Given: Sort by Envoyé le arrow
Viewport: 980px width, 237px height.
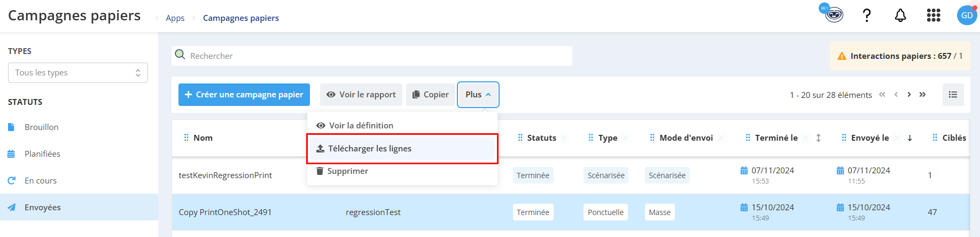Looking at the screenshot, I should coord(909,138).
